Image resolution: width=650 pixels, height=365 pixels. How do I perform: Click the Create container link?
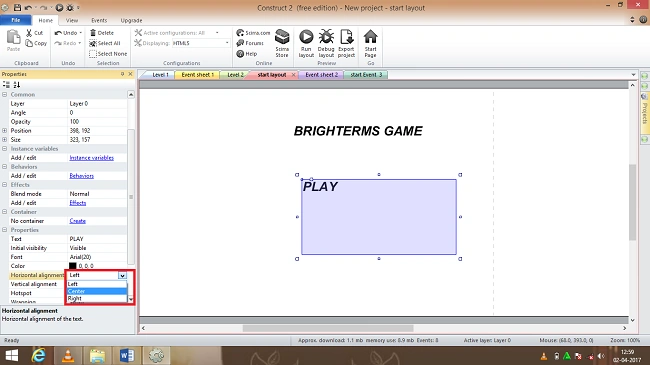(78, 221)
